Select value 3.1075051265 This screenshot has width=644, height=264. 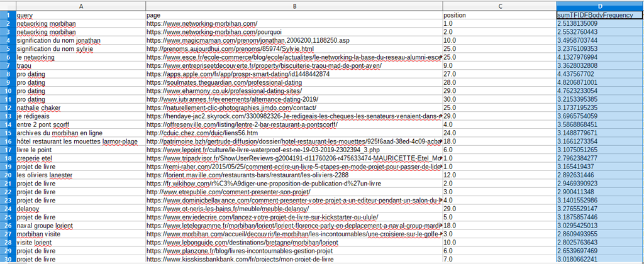coord(600,150)
